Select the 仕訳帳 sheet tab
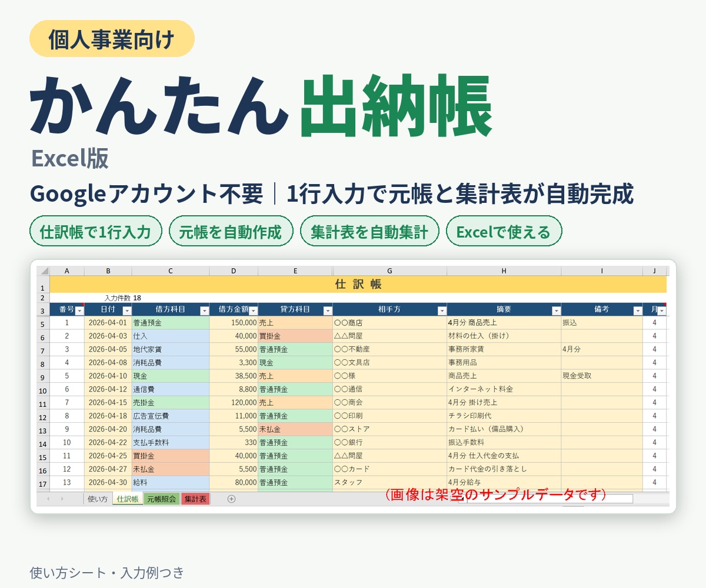 pos(128,499)
